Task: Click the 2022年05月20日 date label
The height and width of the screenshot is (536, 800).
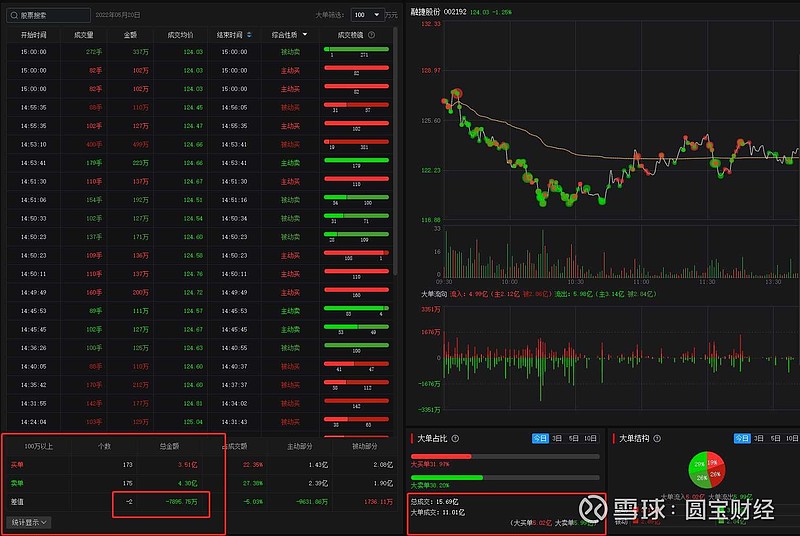Action: [x=118, y=15]
